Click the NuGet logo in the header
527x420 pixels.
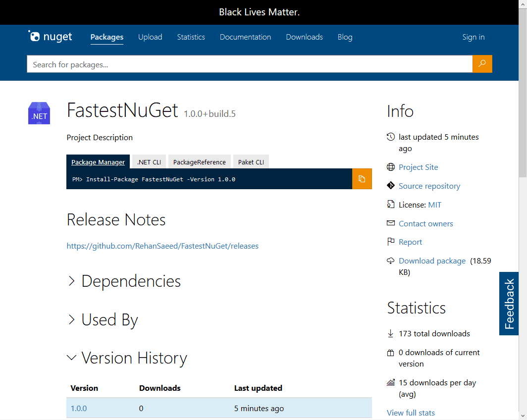point(50,36)
